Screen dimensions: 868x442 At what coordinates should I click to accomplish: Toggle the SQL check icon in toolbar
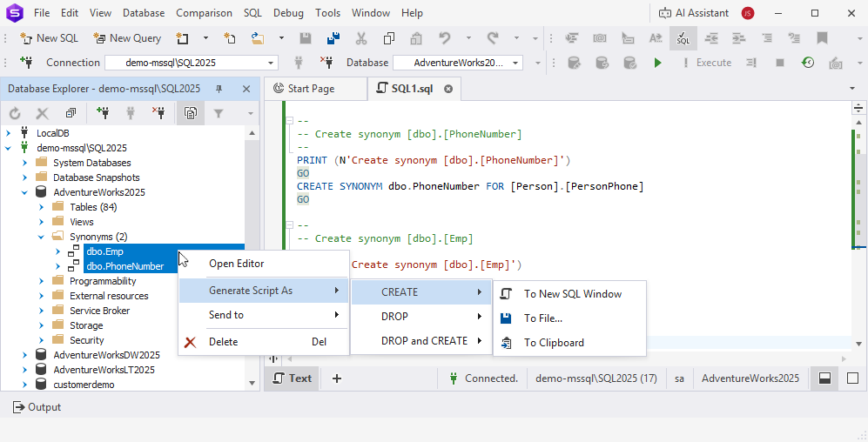pyautogui.click(x=683, y=38)
